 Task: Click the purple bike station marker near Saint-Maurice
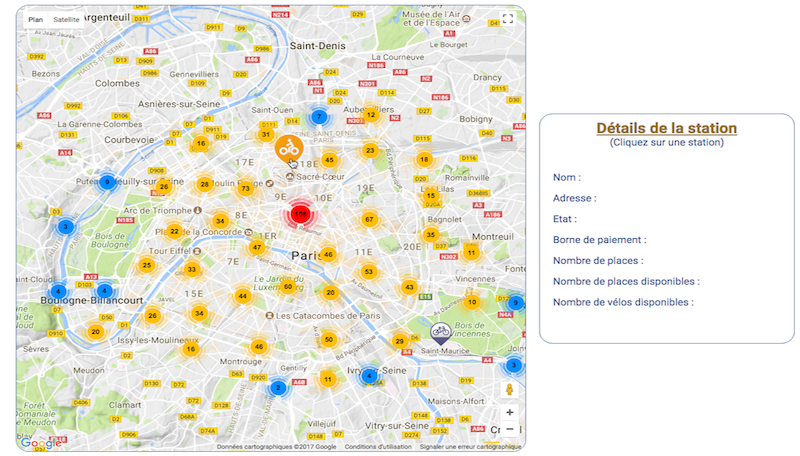point(439,331)
